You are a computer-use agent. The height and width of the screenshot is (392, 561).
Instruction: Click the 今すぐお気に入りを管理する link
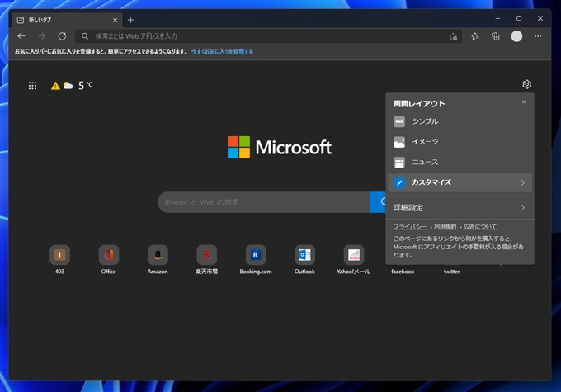tap(222, 51)
